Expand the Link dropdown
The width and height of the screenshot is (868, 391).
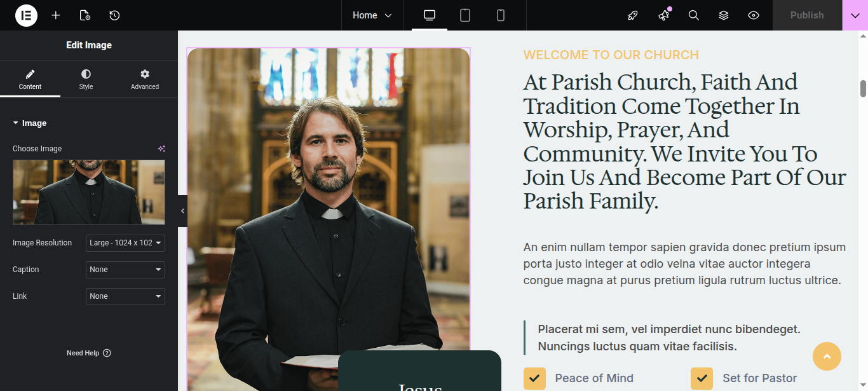[125, 296]
